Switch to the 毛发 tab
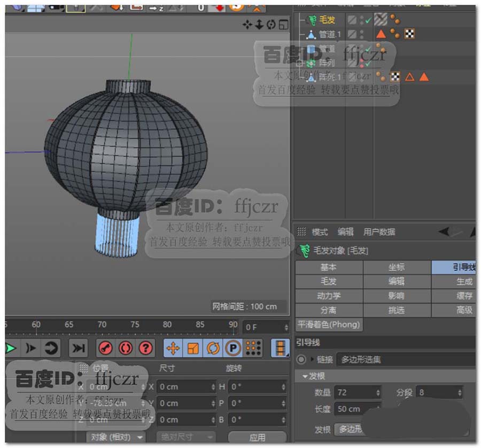Screen dimensions: 481x448 [x=329, y=281]
